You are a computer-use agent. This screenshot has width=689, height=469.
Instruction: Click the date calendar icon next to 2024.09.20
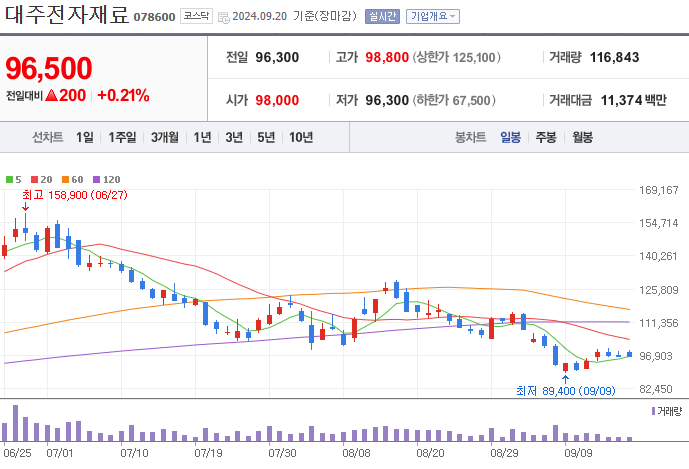[224, 18]
